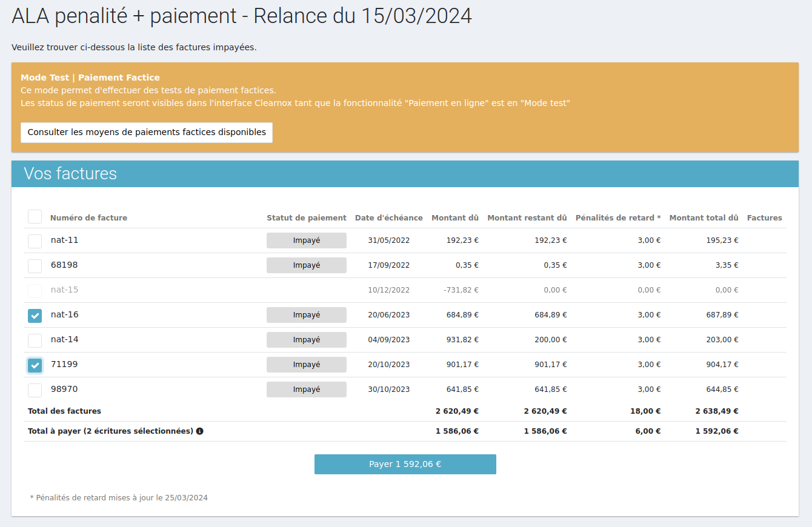Screen dimensions: 812x527
Task: Click greyed invoice number nat-15
Action: (x=64, y=290)
